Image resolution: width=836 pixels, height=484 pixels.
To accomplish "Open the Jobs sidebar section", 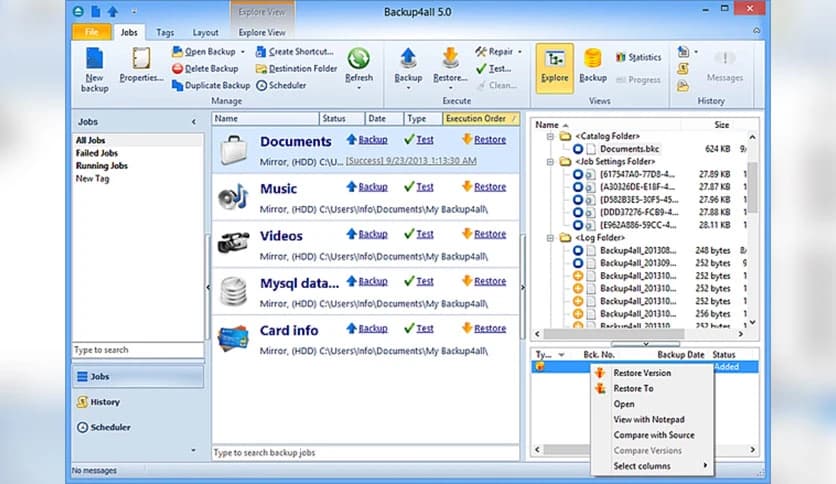I will click(138, 377).
